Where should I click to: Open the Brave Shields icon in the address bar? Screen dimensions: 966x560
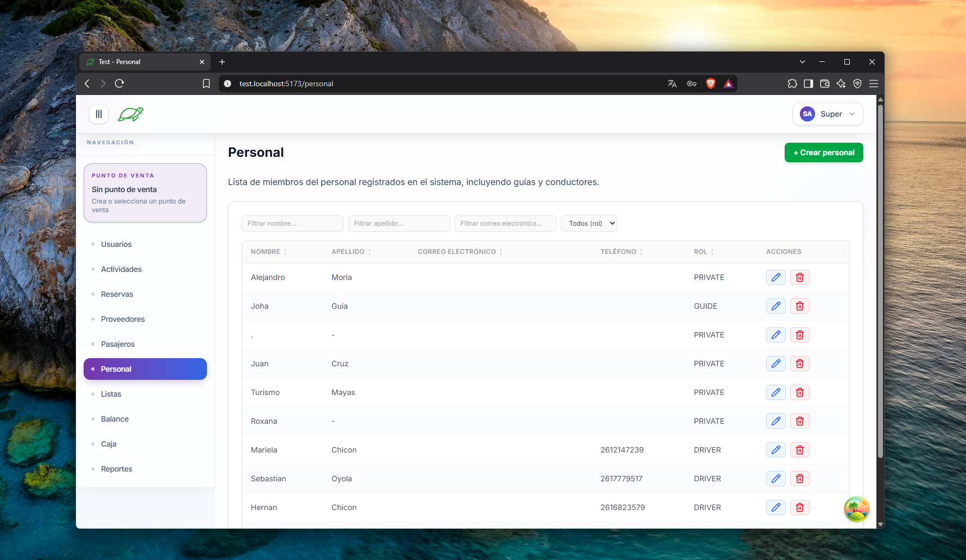coord(710,84)
